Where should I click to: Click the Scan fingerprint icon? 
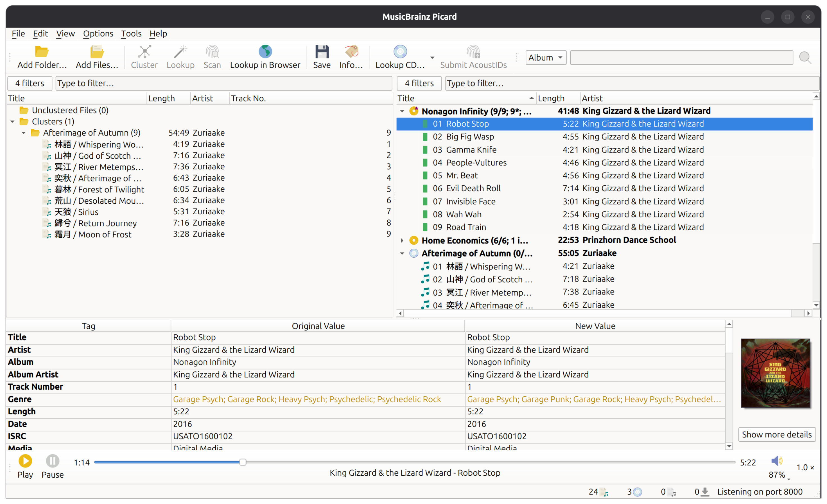coord(212,52)
